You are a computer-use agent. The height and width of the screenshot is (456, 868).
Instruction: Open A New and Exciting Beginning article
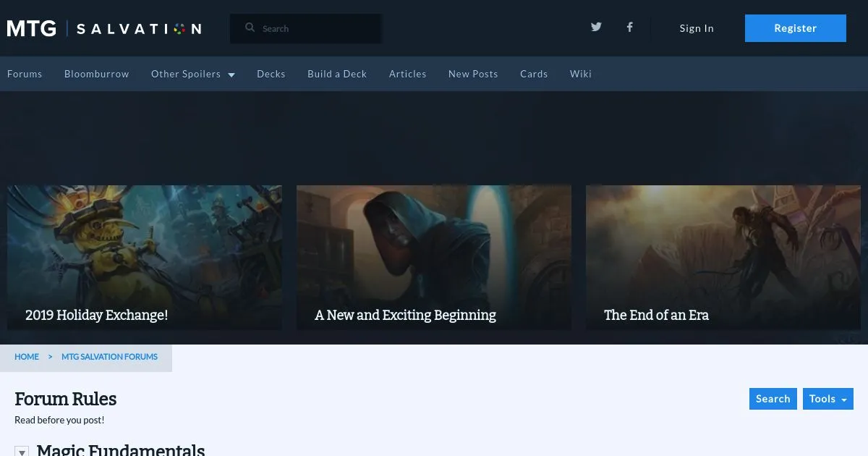coord(434,258)
